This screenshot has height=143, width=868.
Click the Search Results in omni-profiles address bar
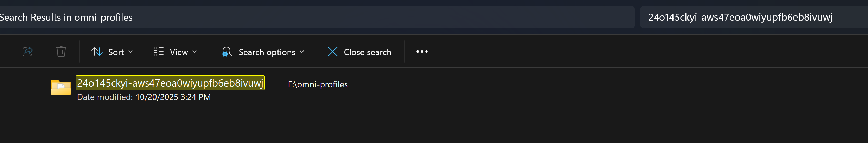[317, 17]
